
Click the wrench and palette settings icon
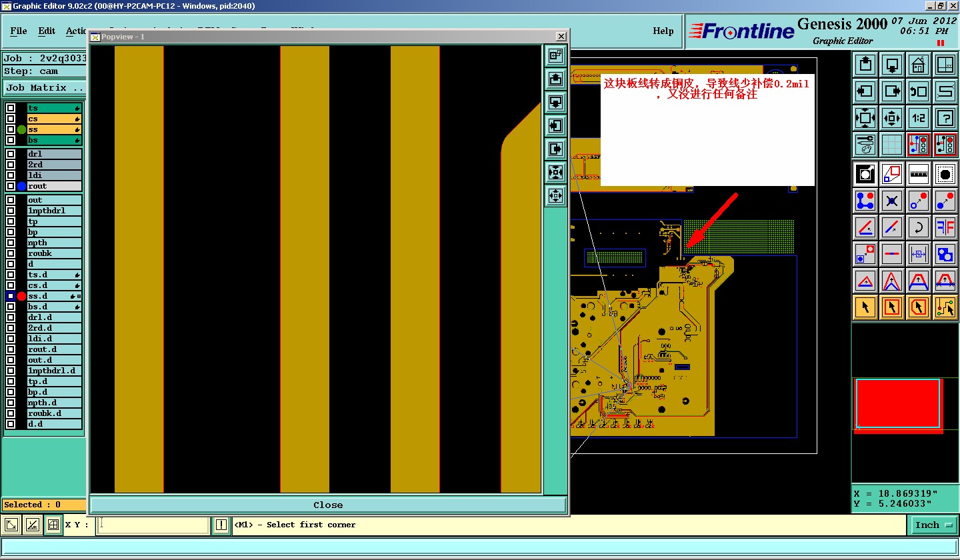[865, 144]
